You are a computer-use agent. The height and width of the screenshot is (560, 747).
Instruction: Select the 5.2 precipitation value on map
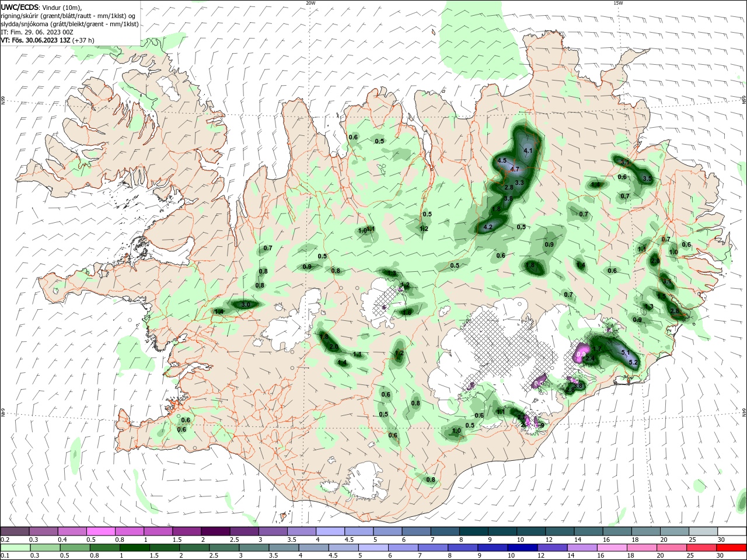tap(634, 363)
